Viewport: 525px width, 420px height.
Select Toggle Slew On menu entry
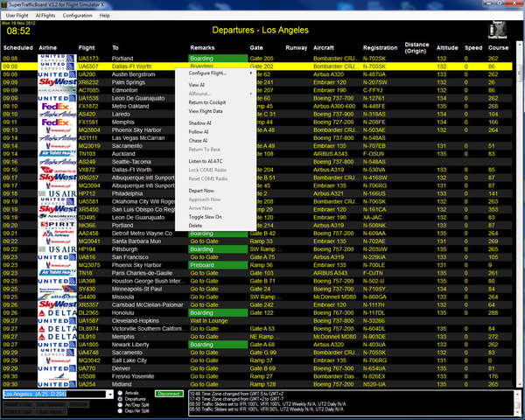206,217
